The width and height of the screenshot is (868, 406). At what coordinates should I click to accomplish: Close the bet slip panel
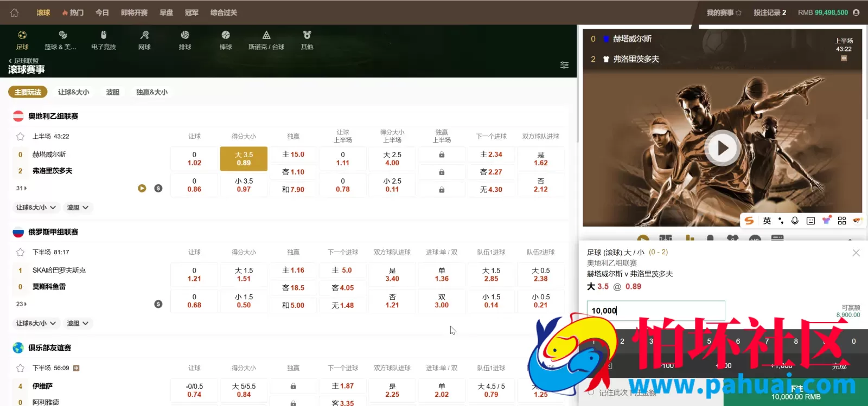856,253
